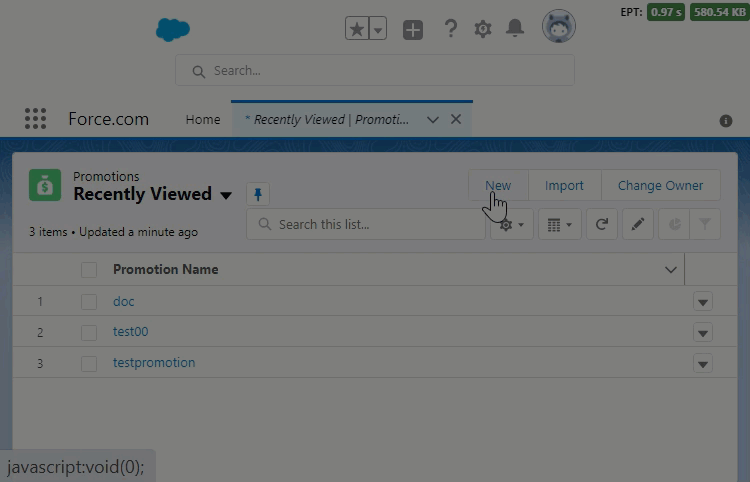Open the App Launcher grid icon
Screen dimensions: 750x482
point(35,119)
